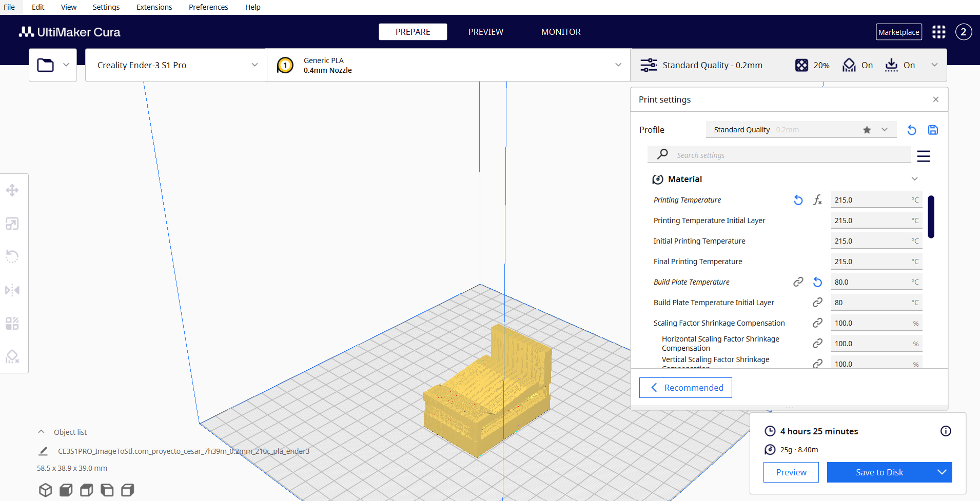Open the Preferences menu
The width and height of the screenshot is (980, 501).
[x=208, y=7]
